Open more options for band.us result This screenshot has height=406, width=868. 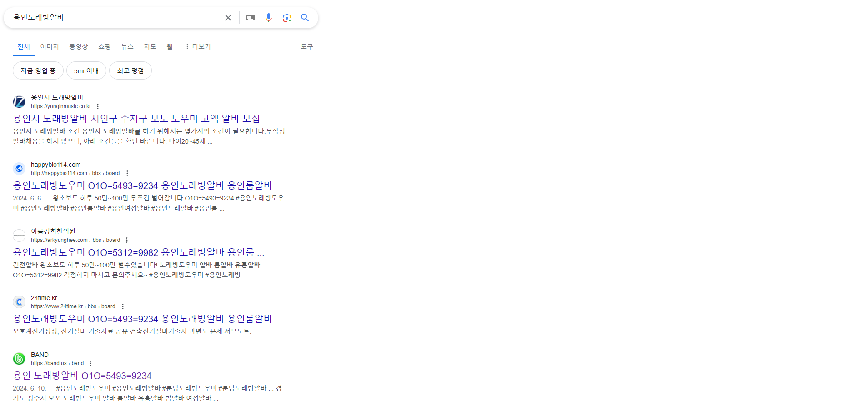(90, 363)
